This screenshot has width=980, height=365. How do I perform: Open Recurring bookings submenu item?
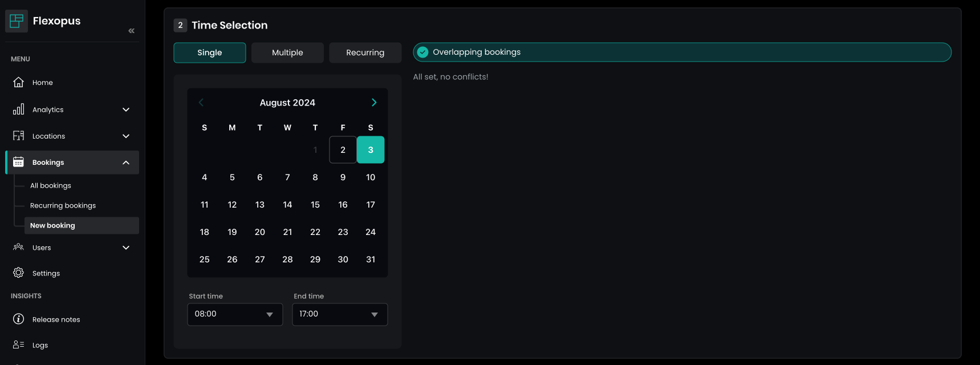pos(63,206)
